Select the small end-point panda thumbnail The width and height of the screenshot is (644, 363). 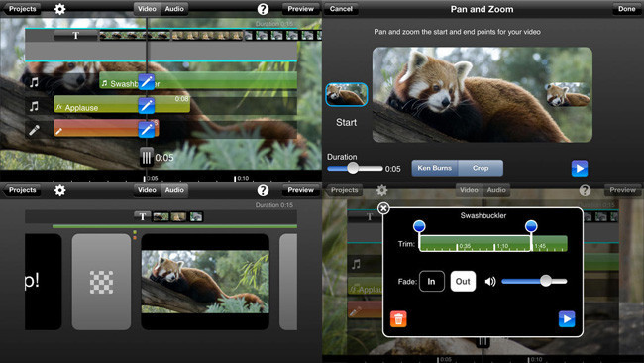tap(568, 94)
